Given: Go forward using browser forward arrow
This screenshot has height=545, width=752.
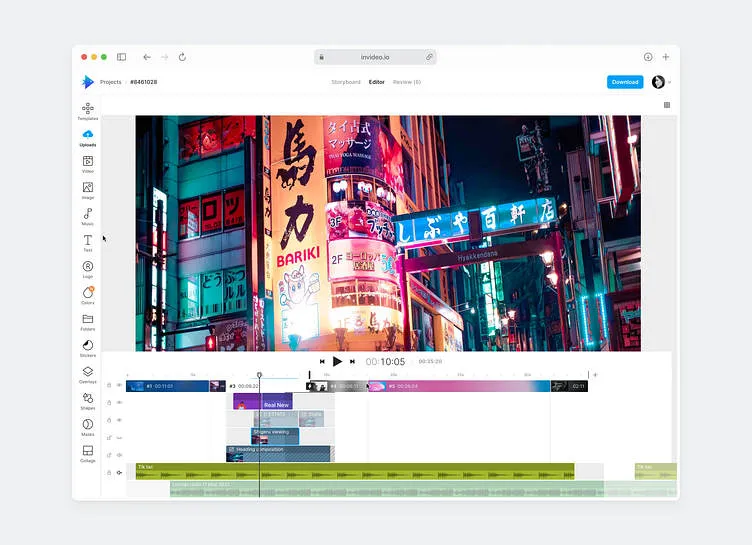Looking at the screenshot, I should [164, 57].
